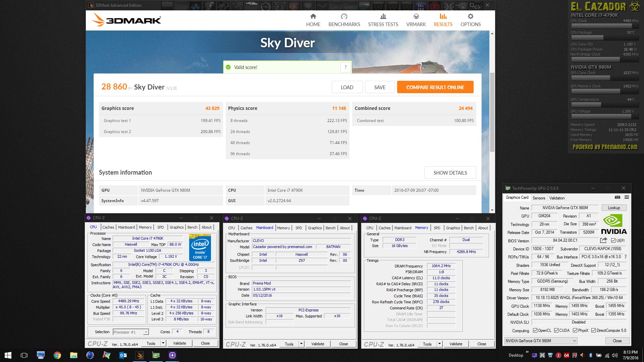Viewport: 644px width, 362px height.
Task: Click COMPARE RESULT ONLINE button
Action: [435, 87]
